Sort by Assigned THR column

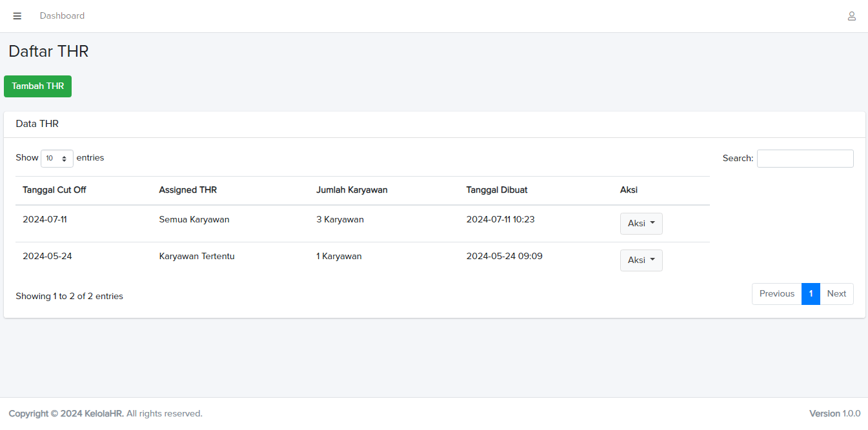[x=188, y=190]
